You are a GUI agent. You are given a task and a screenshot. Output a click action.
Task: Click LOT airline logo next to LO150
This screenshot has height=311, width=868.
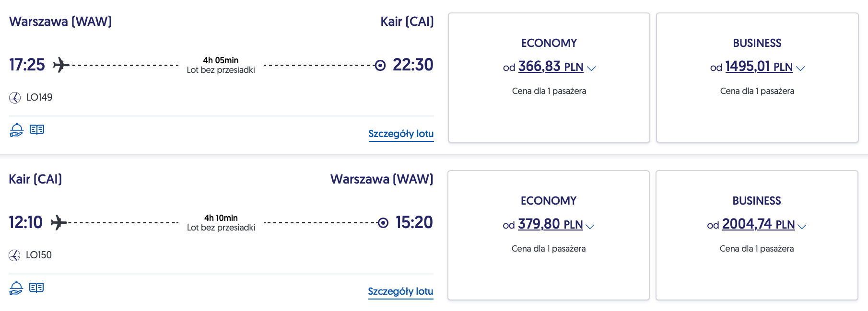[14, 255]
